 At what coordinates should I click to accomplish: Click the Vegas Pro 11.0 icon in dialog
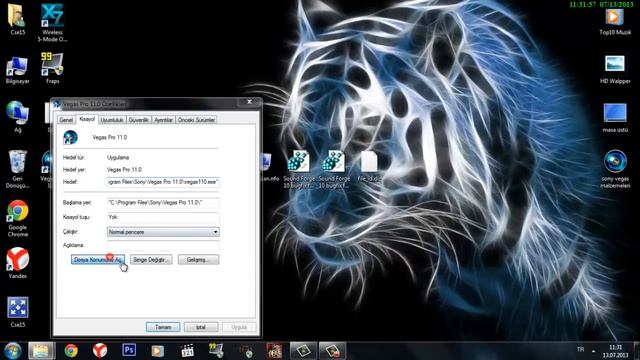pyautogui.click(x=70, y=137)
